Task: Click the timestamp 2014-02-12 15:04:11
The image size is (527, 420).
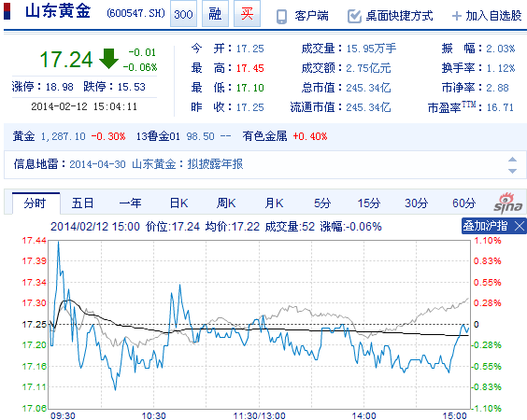Action: 84,106
